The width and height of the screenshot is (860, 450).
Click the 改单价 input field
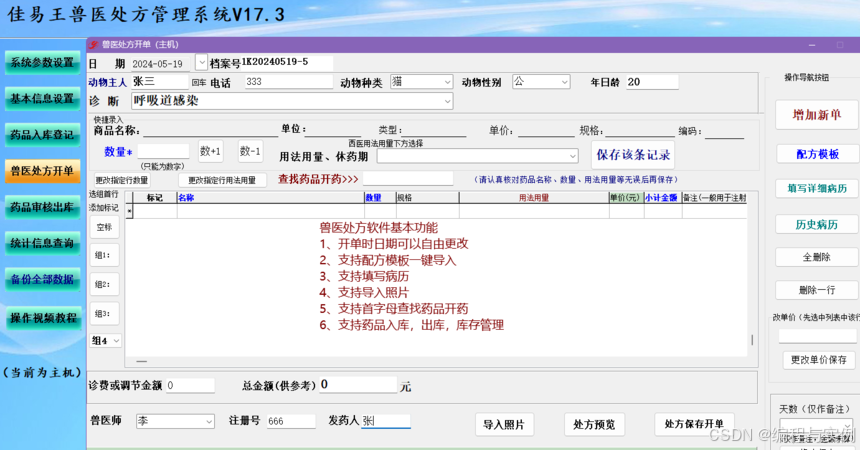(817, 336)
